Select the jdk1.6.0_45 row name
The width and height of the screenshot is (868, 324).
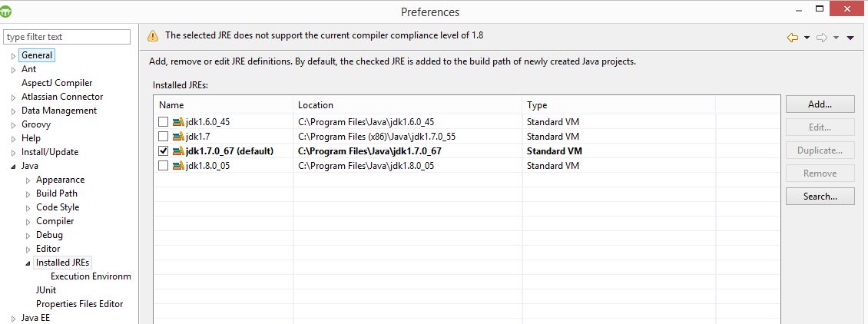click(207, 122)
